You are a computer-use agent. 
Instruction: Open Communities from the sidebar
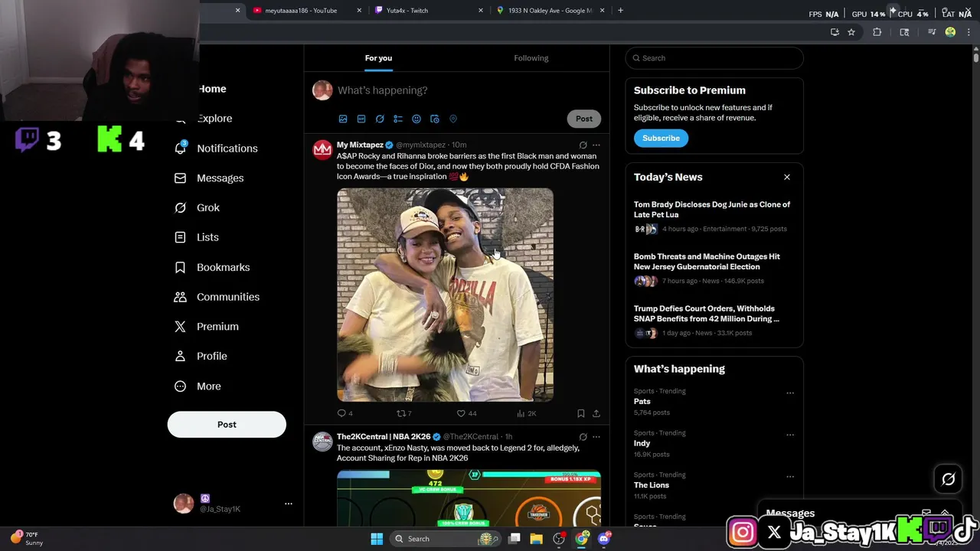(x=217, y=297)
